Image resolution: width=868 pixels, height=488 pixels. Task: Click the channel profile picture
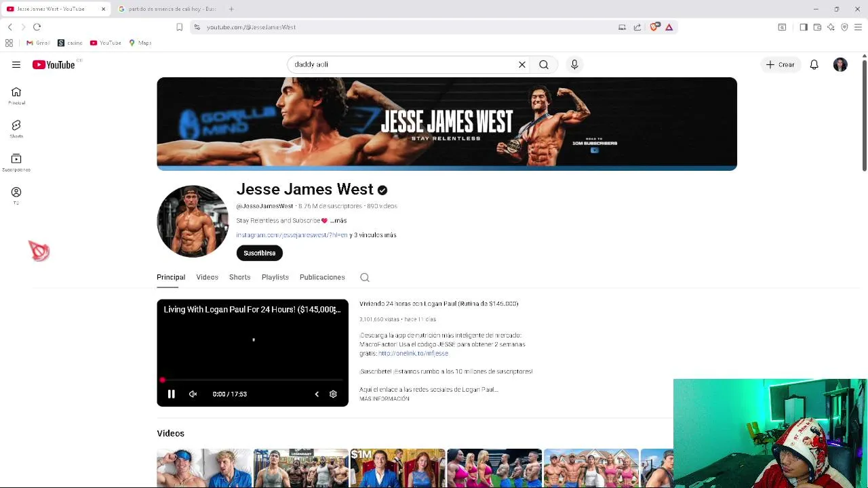[x=193, y=221]
